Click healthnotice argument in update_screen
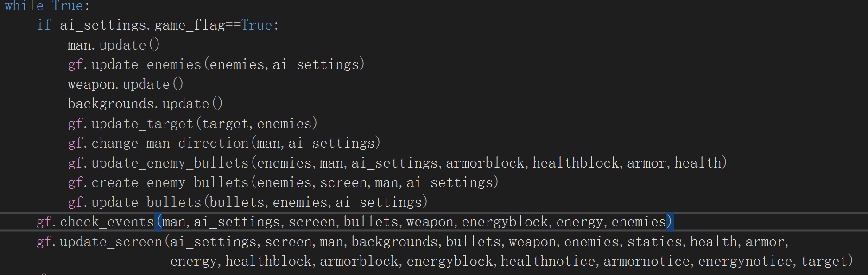868x275 pixels. (548, 261)
